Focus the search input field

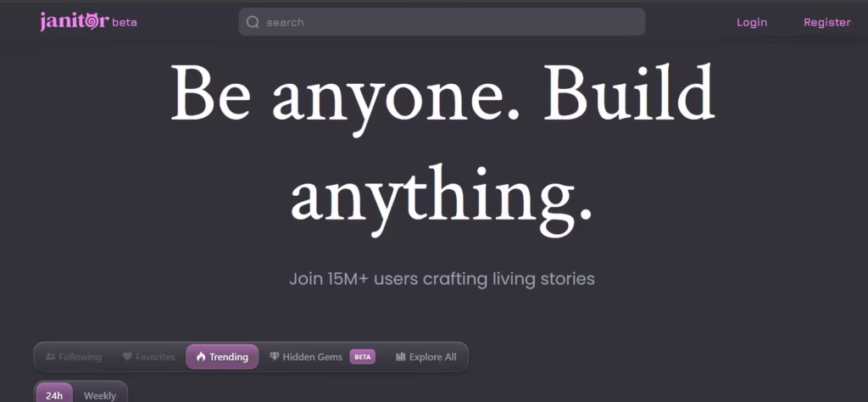449,22
